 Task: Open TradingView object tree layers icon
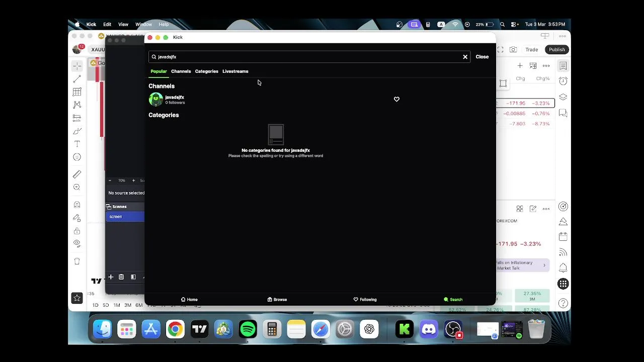563,97
